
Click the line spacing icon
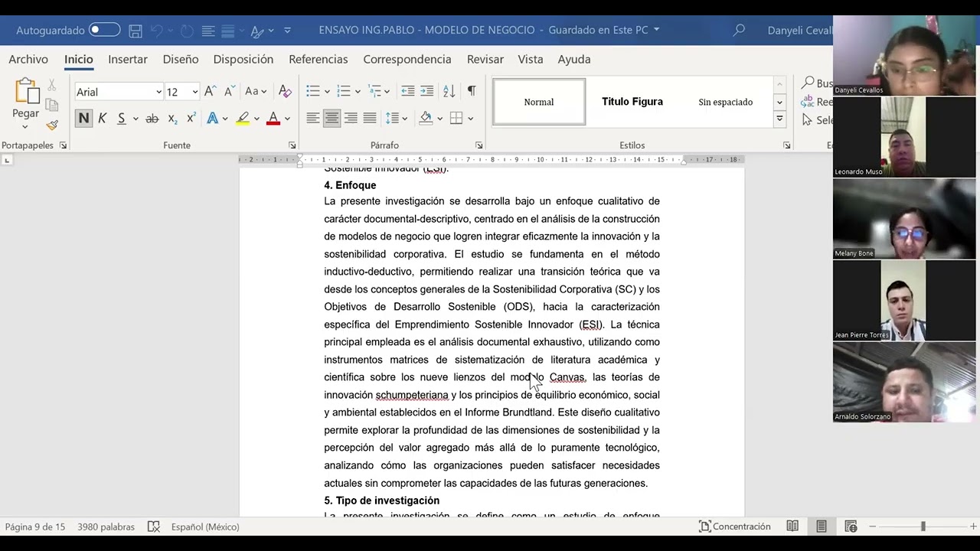(392, 118)
